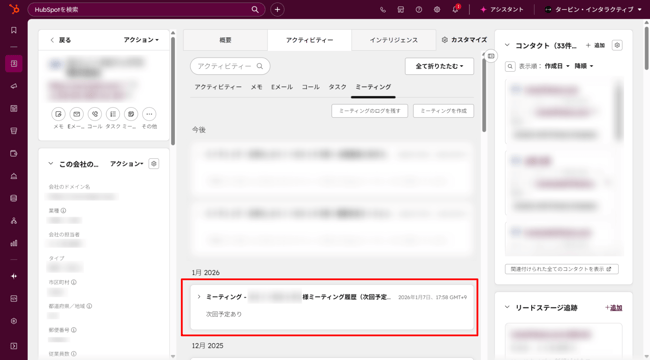Switch to the インテリジェンス tab
650x360 pixels.
point(393,40)
